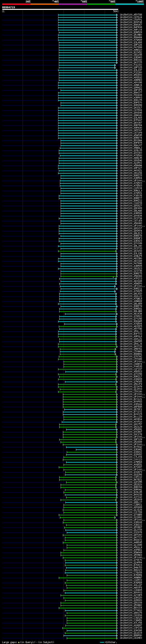Select label UniRef100_Q945D5
The image size is (146, 644).
click(131, 341)
